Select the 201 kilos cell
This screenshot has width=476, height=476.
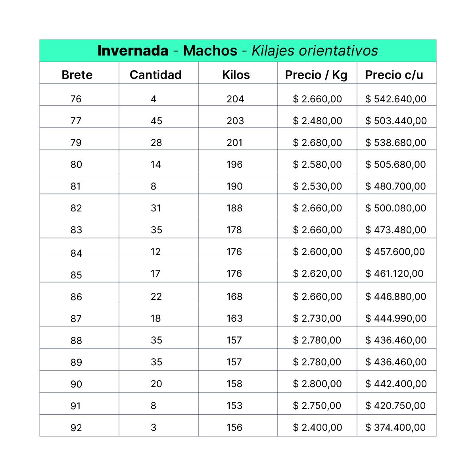[234, 142]
